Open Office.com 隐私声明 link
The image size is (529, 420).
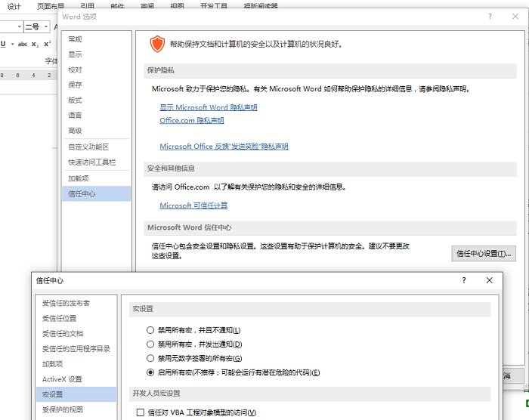click(192, 120)
